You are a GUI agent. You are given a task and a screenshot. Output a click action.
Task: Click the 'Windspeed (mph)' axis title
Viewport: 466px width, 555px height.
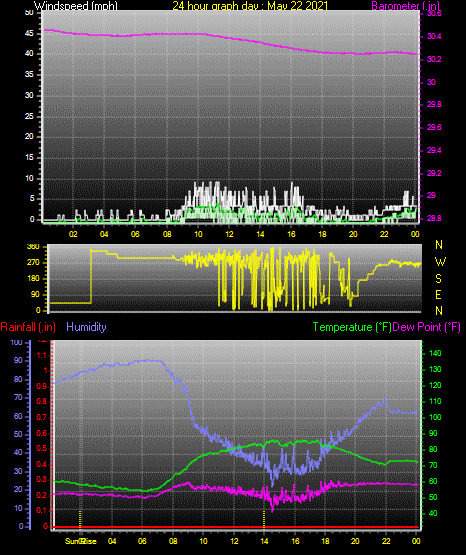75,6
